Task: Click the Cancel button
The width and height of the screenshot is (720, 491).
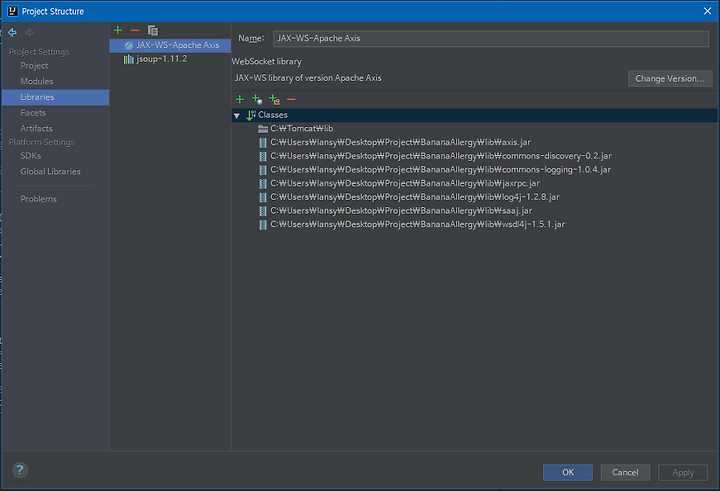Action: click(x=625, y=472)
